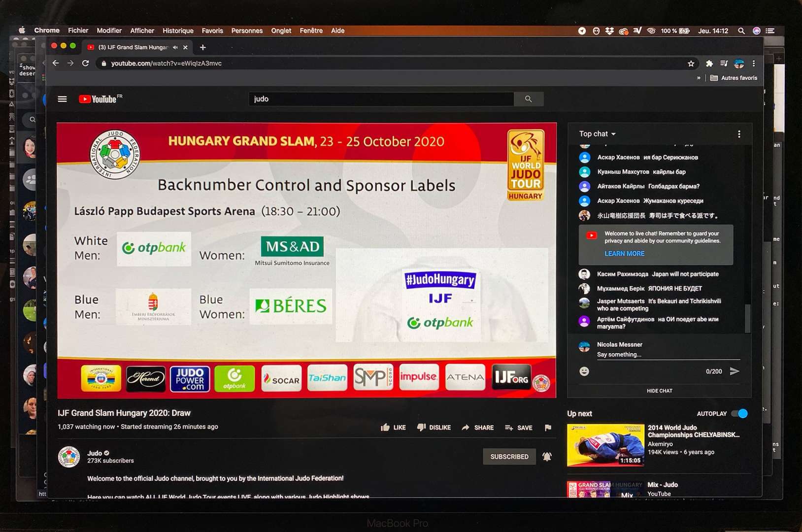802x532 pixels.
Task: Dislike the video with the thumbs down
Action: (434, 428)
